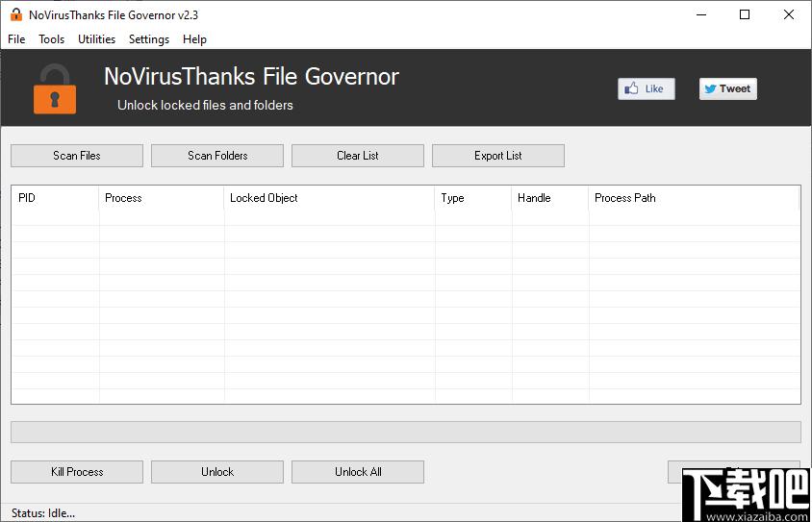
Task: Click the Kill Process button
Action: (x=77, y=472)
